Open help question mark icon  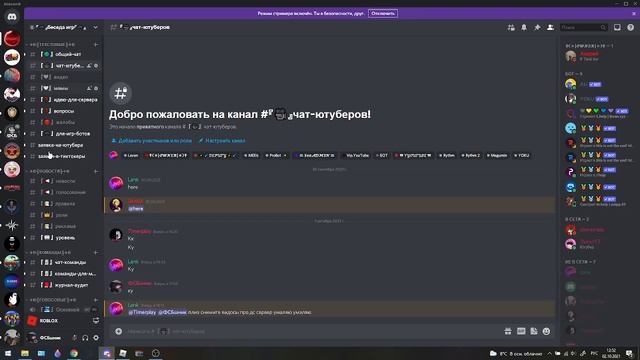631,27
